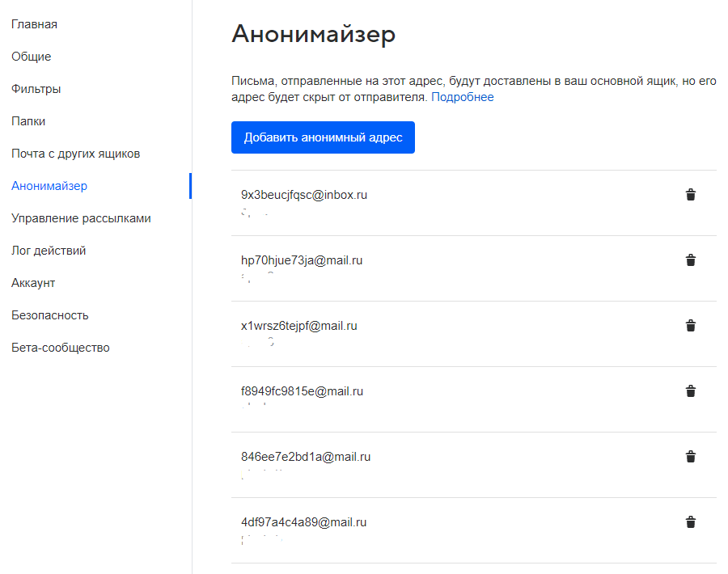Select the active "Анонимайзер" sidebar item
The image size is (728, 574).
click(49, 186)
